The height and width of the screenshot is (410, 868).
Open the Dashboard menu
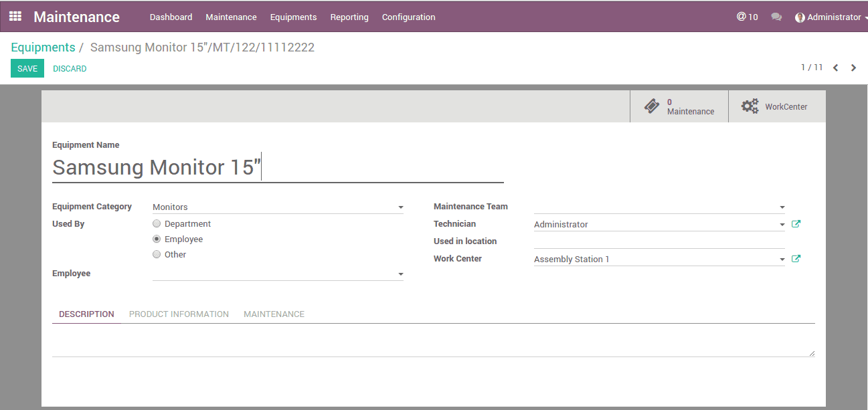click(x=171, y=17)
